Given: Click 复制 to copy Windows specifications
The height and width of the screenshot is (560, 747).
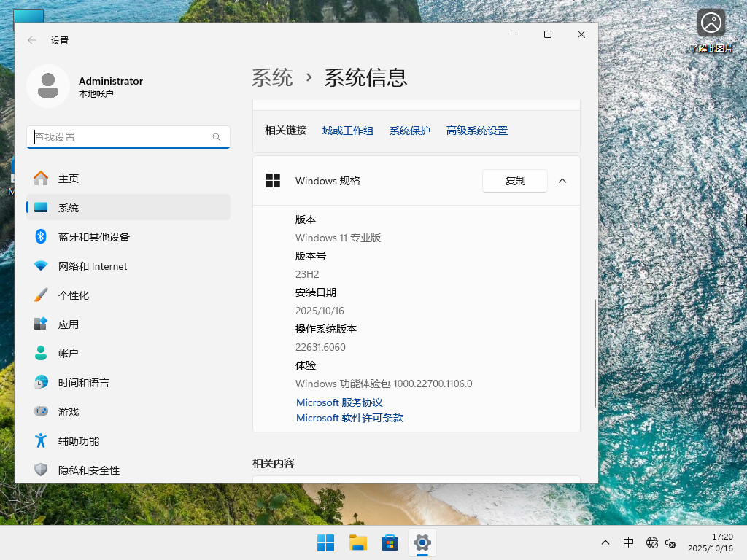Looking at the screenshot, I should click(x=514, y=181).
